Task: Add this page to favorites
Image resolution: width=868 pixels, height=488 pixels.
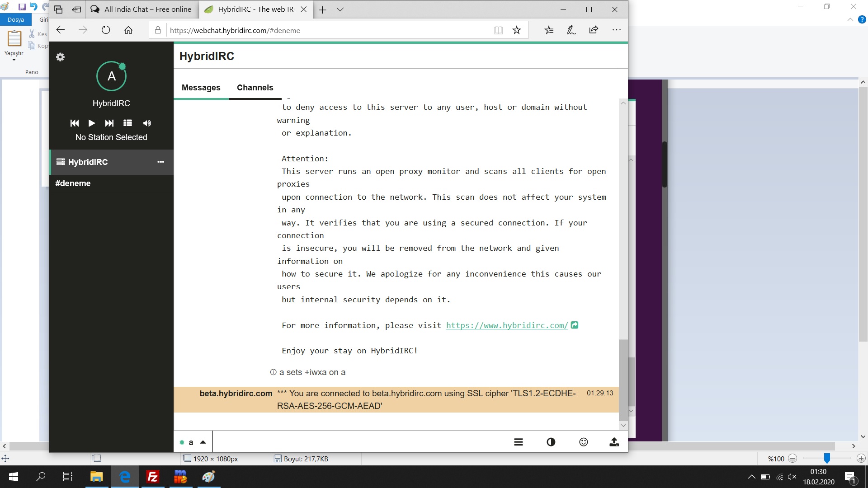Action: pyautogui.click(x=517, y=30)
